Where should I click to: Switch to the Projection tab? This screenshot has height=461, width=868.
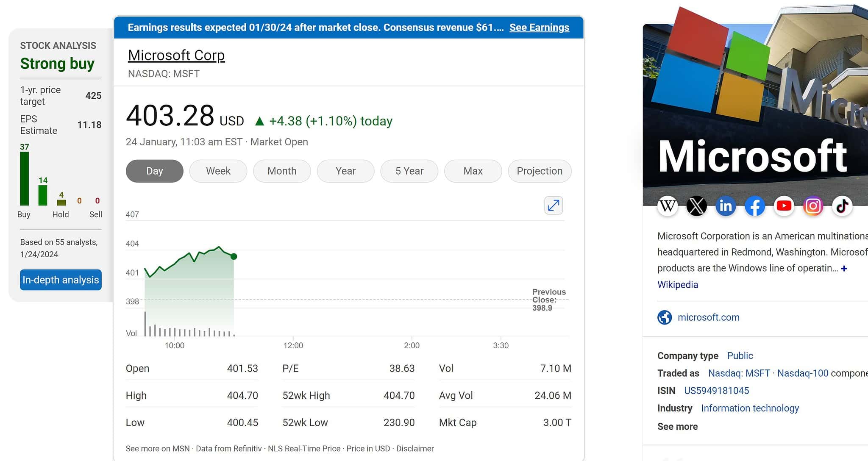(x=539, y=171)
